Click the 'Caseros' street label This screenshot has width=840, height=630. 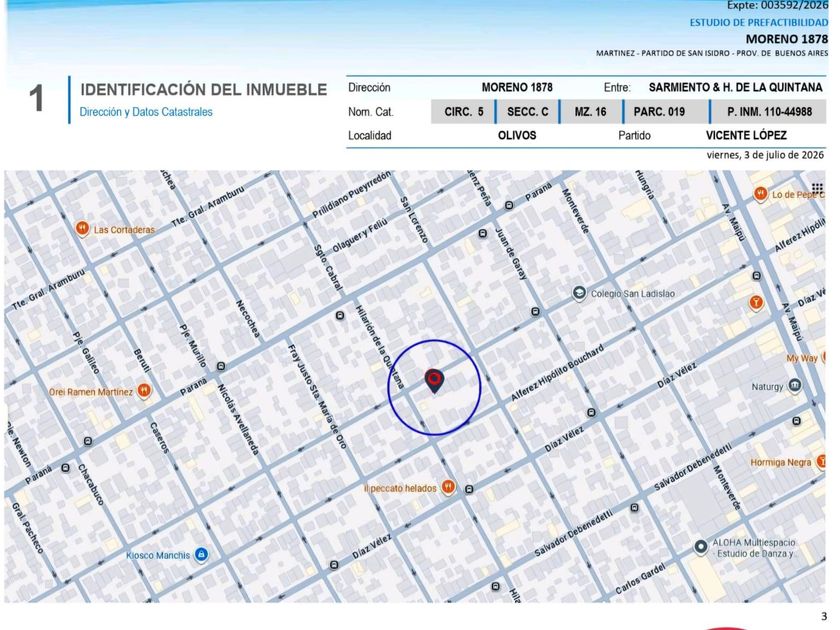(159, 438)
